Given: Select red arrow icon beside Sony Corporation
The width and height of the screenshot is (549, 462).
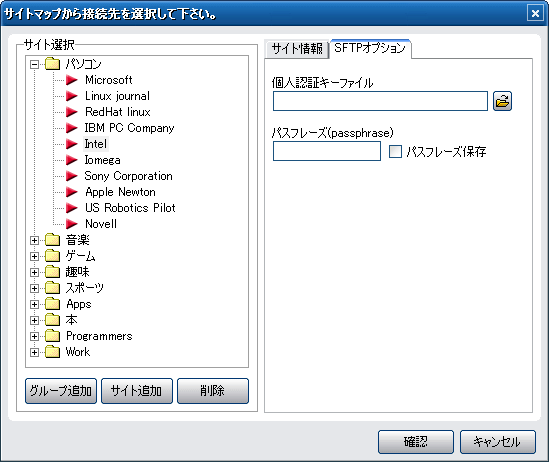Looking at the screenshot, I should tap(72, 176).
